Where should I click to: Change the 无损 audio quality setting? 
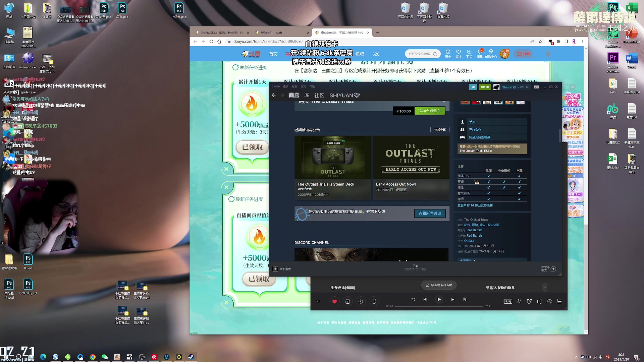[x=508, y=301]
